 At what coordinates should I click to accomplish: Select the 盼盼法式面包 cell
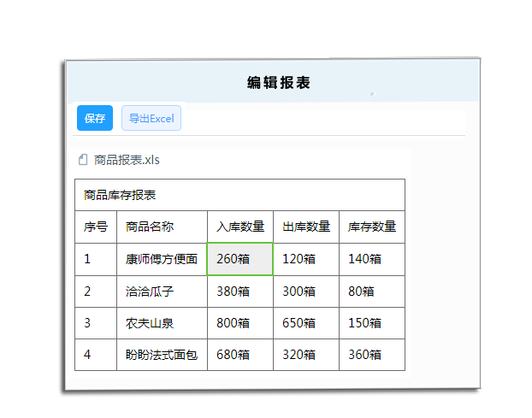point(162,355)
